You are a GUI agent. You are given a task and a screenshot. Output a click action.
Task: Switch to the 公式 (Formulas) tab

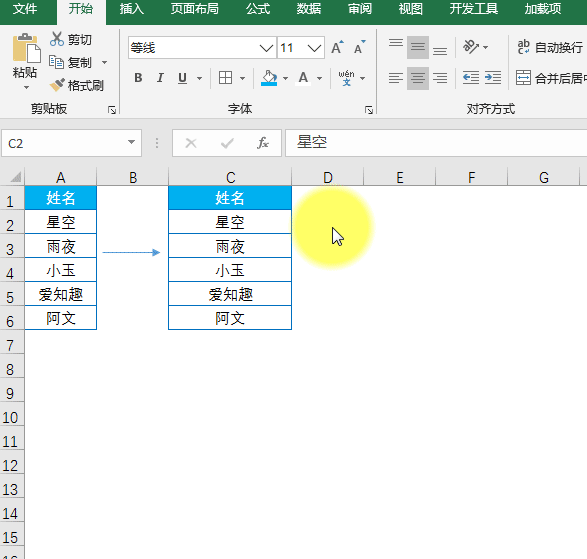tap(258, 9)
